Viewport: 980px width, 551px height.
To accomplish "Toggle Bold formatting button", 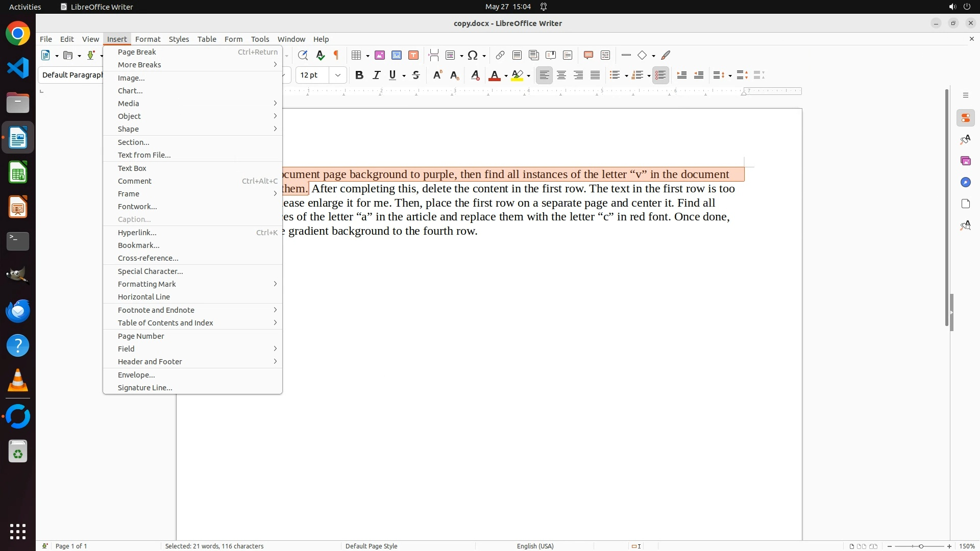I will (x=359, y=76).
